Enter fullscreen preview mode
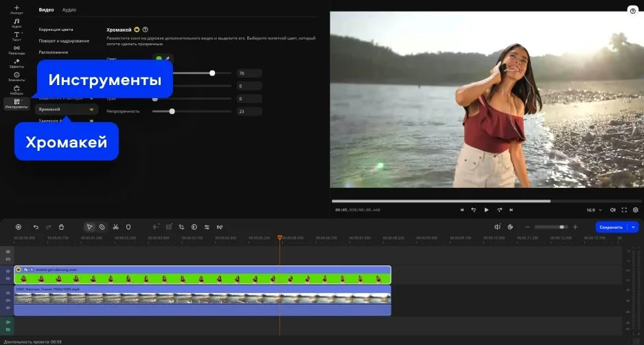The image size is (644, 345). click(624, 210)
